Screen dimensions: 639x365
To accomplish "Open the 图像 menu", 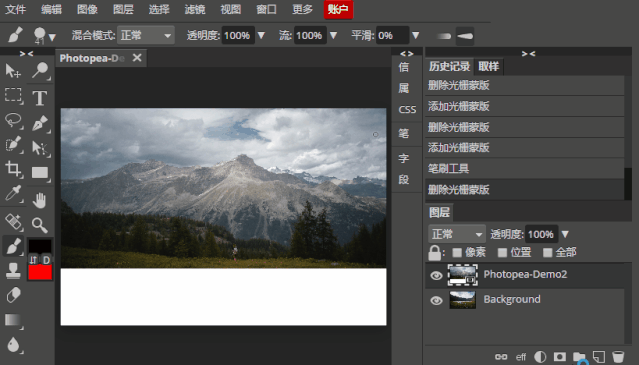I will tap(87, 9).
